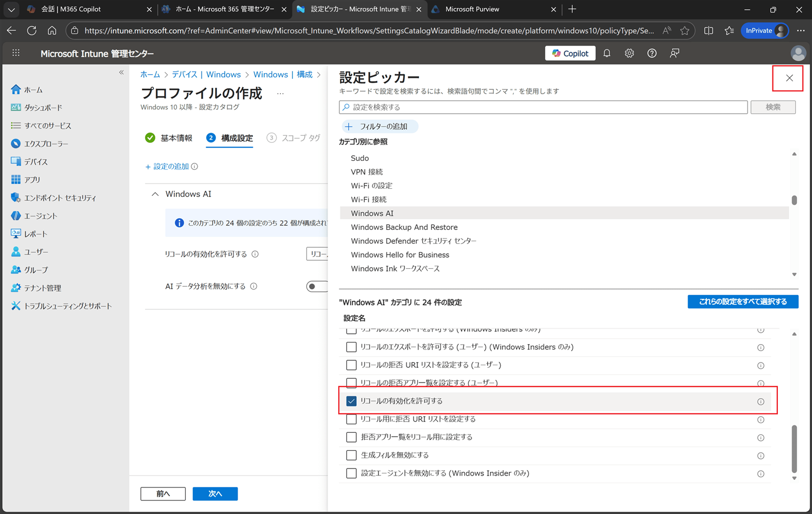Open the settings gear in the Intune header

[629, 53]
